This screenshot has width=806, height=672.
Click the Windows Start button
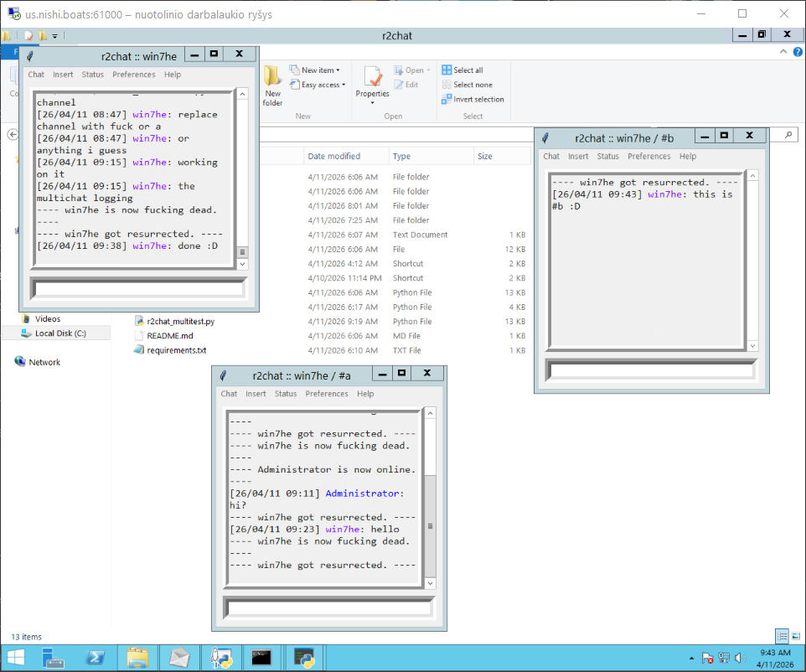pos(16,658)
